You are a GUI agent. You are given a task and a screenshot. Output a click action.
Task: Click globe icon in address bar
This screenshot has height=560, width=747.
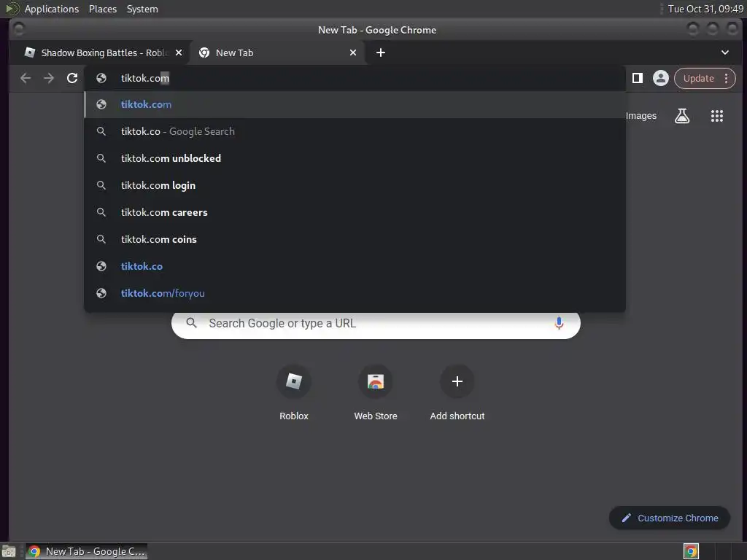click(101, 78)
